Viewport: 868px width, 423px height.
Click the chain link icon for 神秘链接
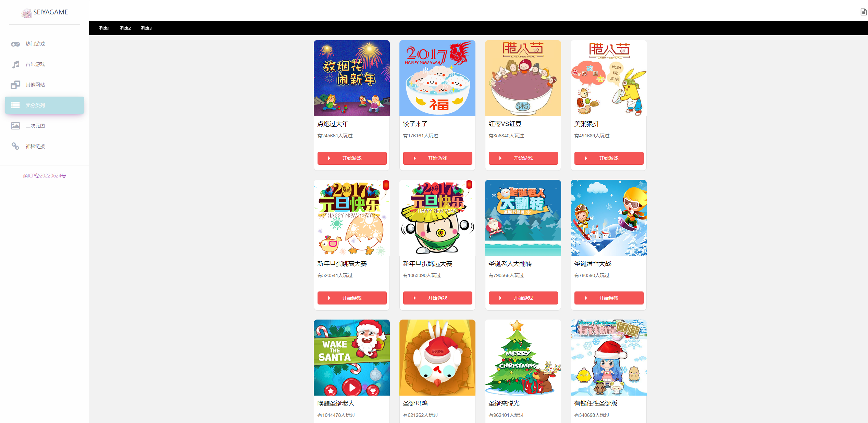[15, 146]
